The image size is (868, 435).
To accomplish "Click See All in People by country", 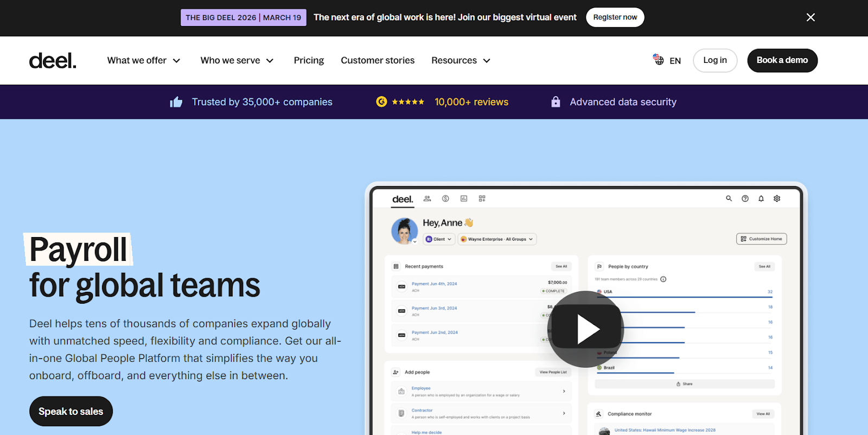I will (x=764, y=266).
